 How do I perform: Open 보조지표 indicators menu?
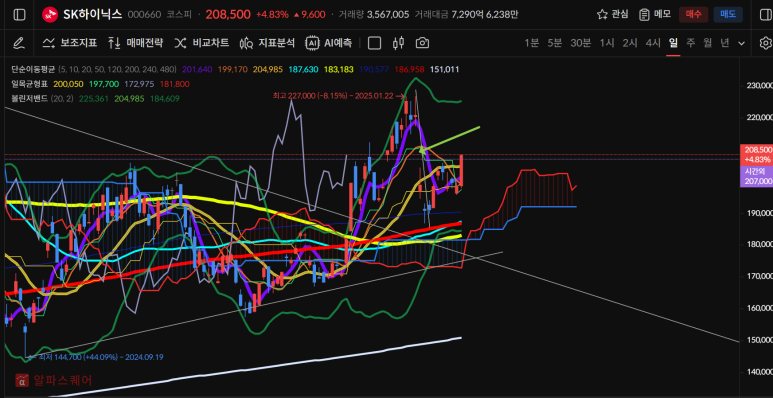(70, 43)
